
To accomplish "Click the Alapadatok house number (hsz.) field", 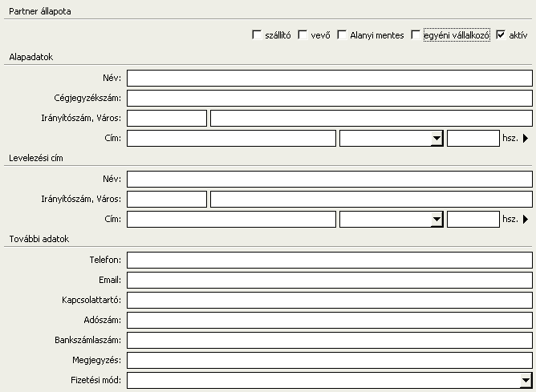I will click(473, 139).
